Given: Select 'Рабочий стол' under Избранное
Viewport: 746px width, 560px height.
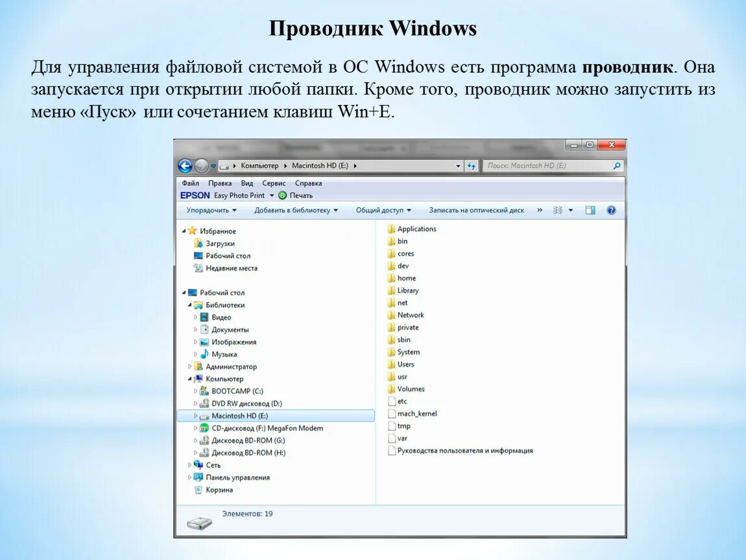Looking at the screenshot, I should [228, 256].
